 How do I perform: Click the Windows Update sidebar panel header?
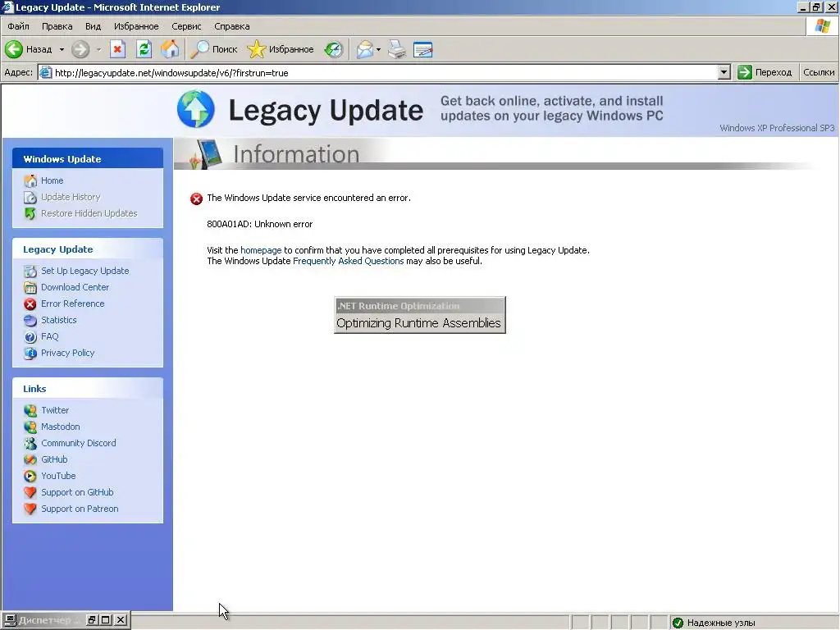pos(88,158)
